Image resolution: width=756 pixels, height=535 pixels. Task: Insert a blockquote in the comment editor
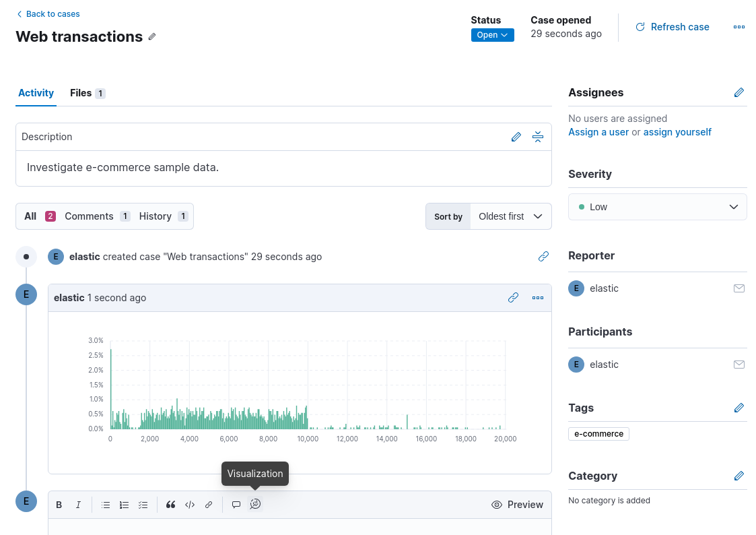170,504
